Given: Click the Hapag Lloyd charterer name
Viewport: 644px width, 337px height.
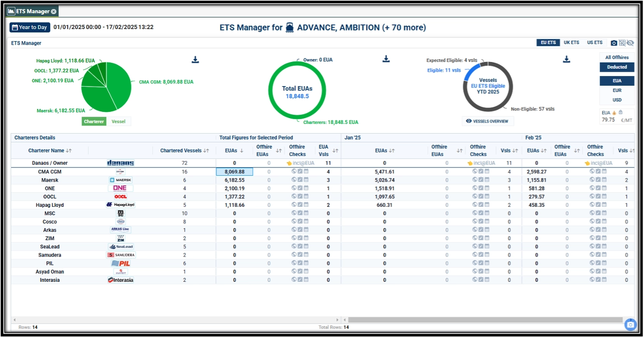Looking at the screenshot, I should [x=50, y=205].
